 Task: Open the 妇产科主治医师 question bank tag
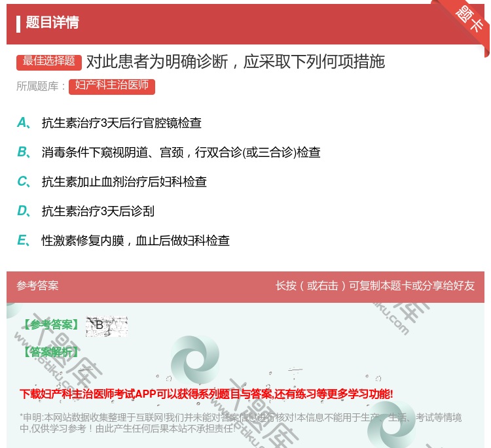(112, 86)
